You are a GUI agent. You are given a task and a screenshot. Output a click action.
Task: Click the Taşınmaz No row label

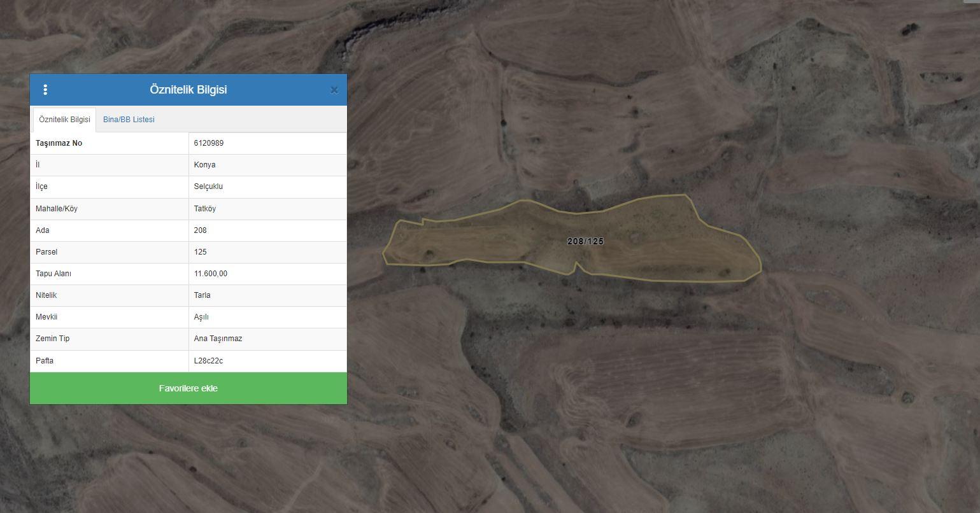coord(59,143)
